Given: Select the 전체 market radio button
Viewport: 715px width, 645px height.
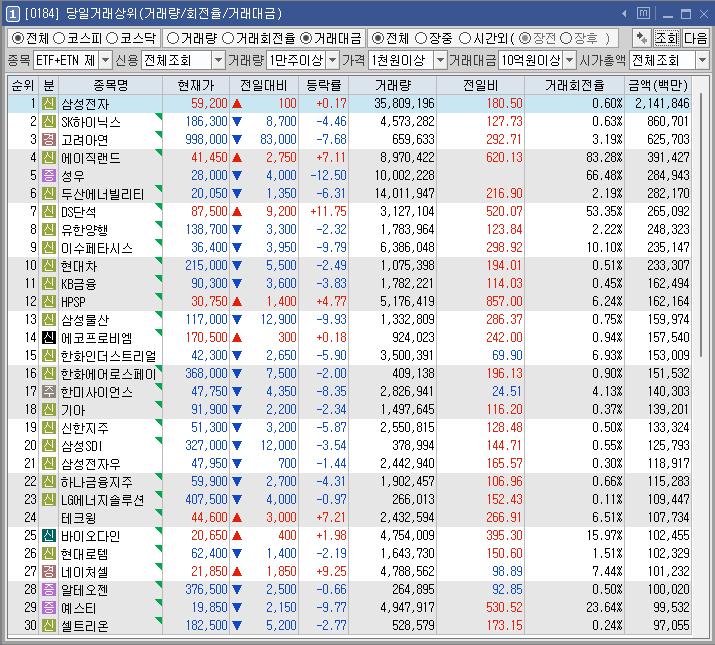Looking at the screenshot, I should (17, 38).
